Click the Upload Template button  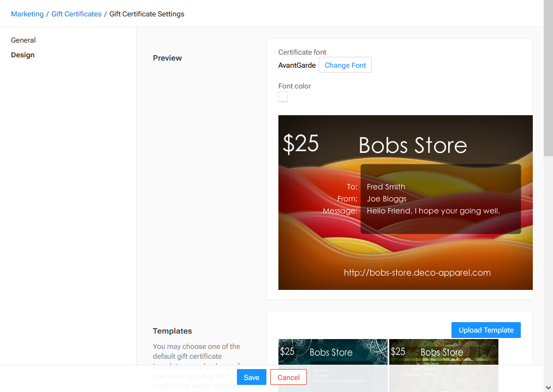pyautogui.click(x=485, y=330)
